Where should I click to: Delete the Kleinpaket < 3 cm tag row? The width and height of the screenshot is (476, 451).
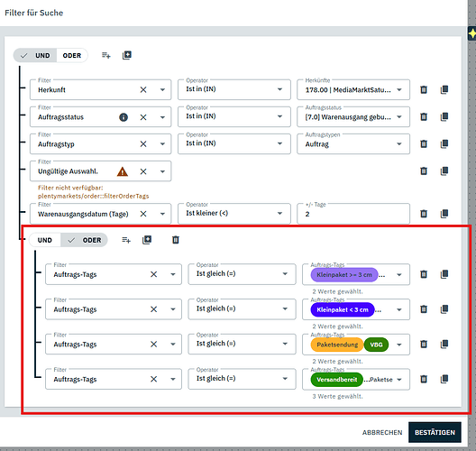coord(424,309)
